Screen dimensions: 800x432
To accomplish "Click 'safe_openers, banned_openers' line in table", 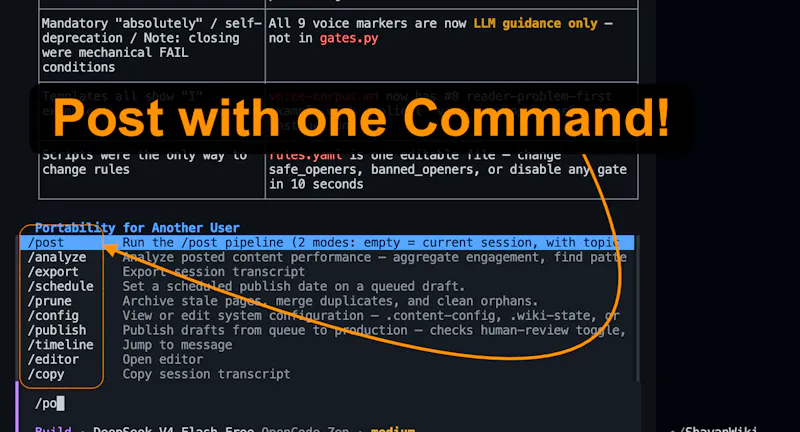I will pos(447,170).
